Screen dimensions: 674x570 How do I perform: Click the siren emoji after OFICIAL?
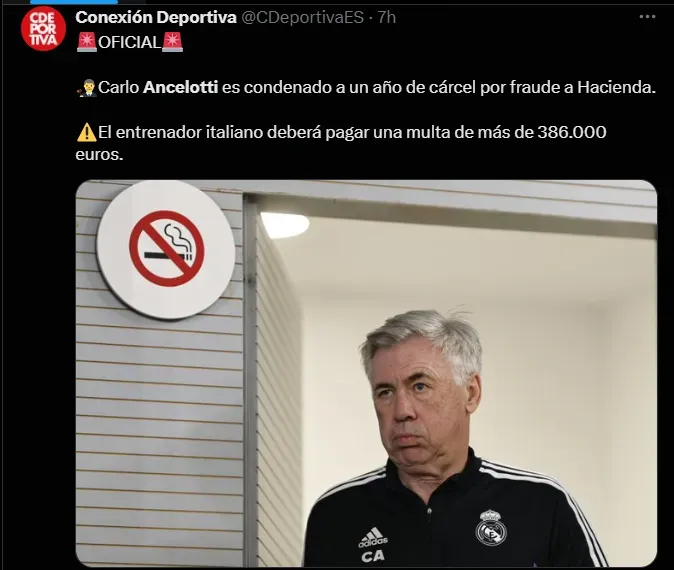tap(172, 42)
